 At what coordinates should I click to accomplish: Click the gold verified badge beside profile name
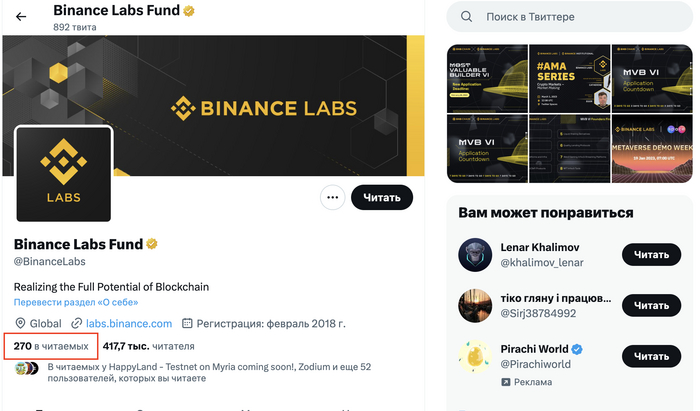[153, 244]
